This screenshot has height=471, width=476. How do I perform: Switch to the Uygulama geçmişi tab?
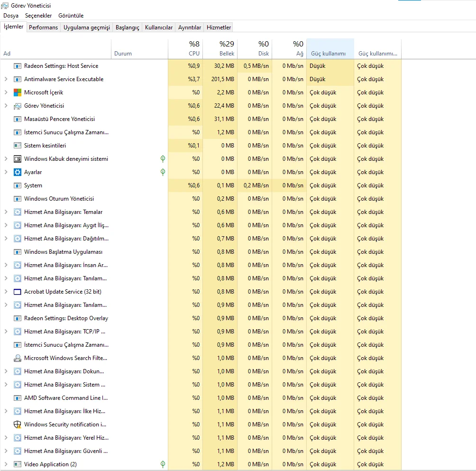[x=86, y=28]
